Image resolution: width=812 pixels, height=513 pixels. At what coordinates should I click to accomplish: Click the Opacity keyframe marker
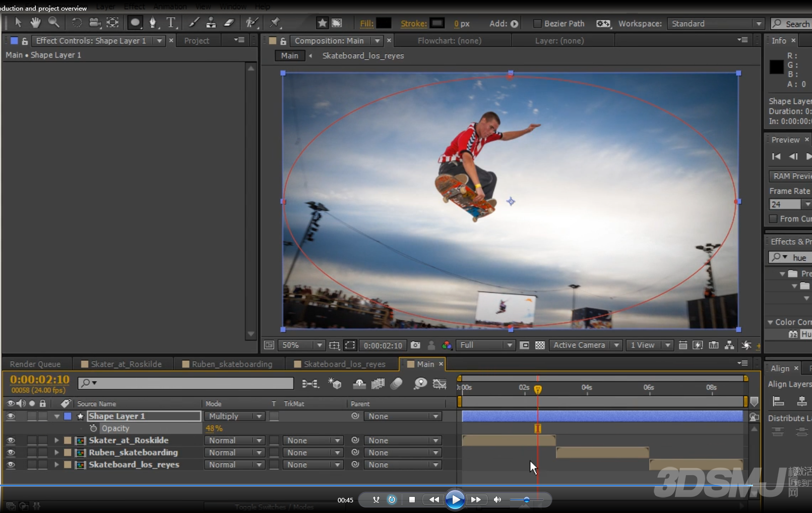(x=538, y=428)
